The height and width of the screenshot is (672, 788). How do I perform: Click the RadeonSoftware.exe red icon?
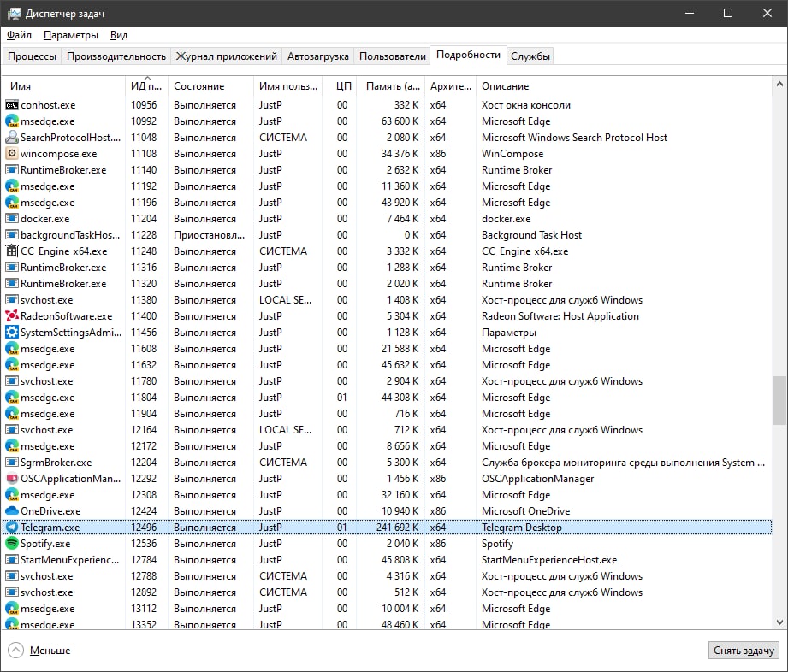(12, 316)
